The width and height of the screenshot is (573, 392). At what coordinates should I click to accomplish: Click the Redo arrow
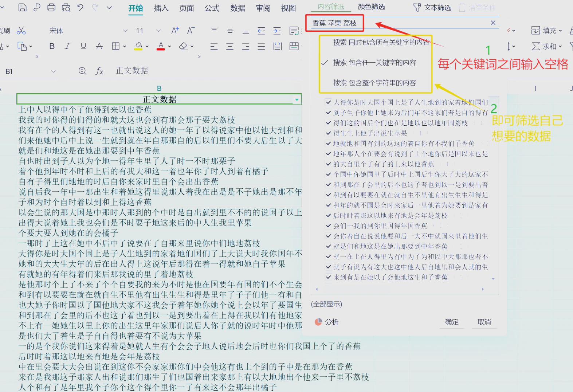click(95, 7)
